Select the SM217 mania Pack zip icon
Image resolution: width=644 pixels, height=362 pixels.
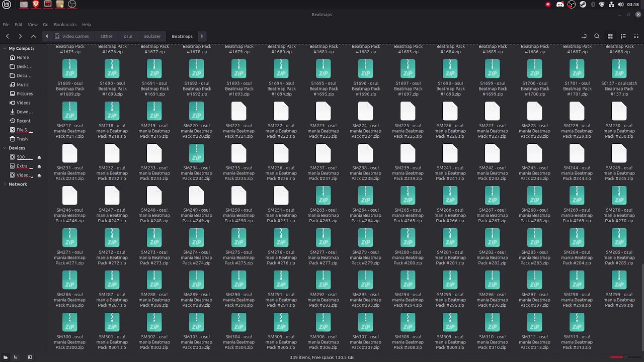coord(70,111)
